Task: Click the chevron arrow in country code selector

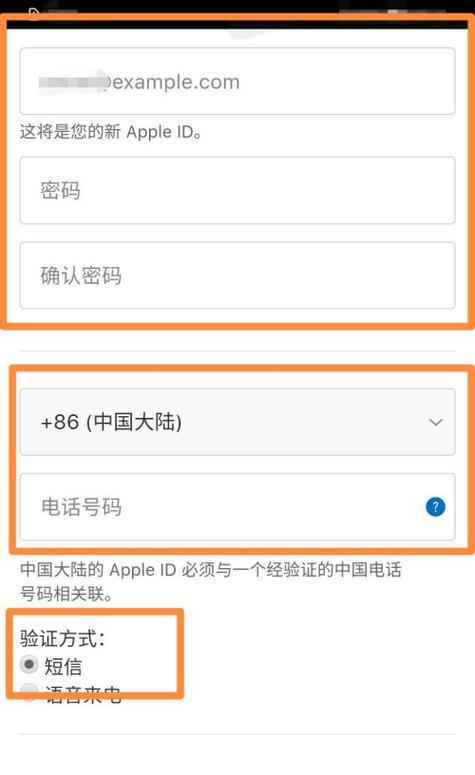Action: (x=435, y=422)
